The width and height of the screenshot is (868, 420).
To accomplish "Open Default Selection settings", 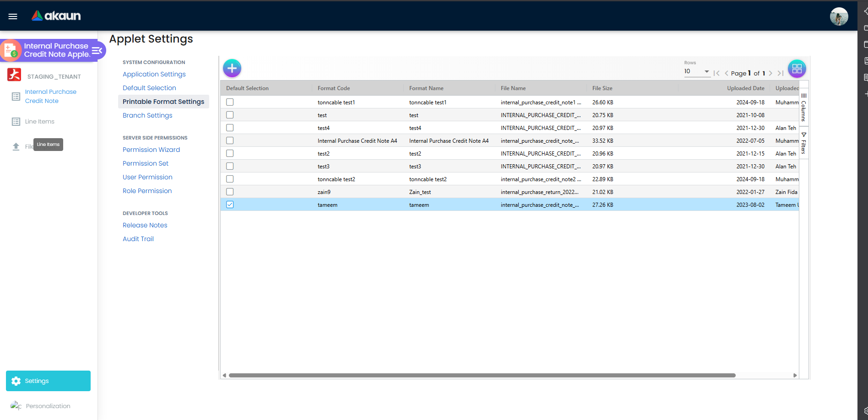I will 149,88.
